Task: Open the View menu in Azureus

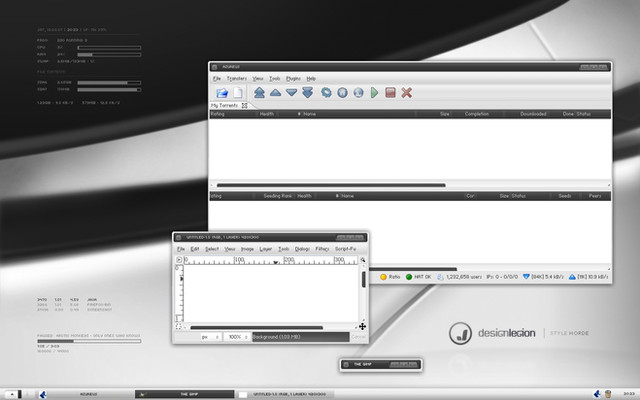Action: [x=258, y=78]
